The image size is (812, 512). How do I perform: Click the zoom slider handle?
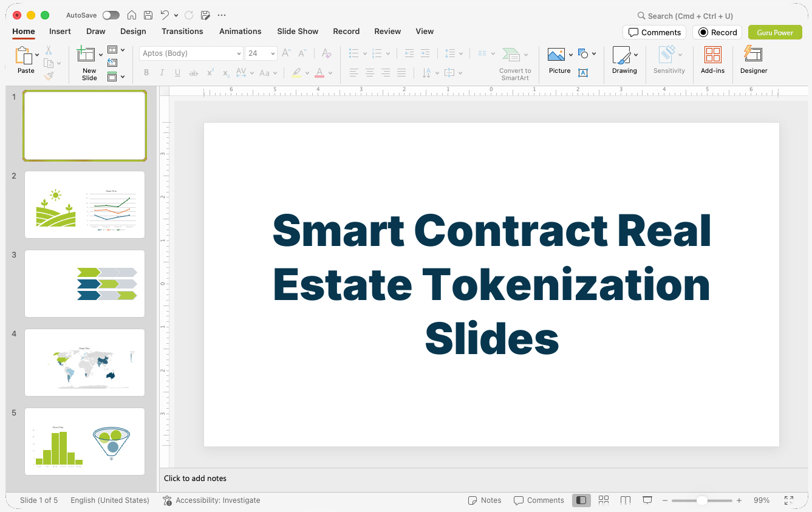tap(701, 500)
